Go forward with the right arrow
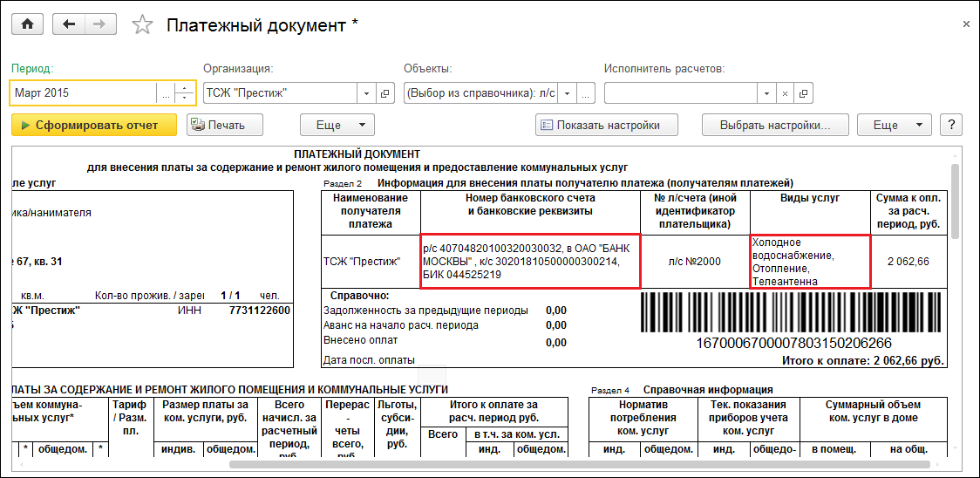The height and width of the screenshot is (478, 980). (x=100, y=24)
